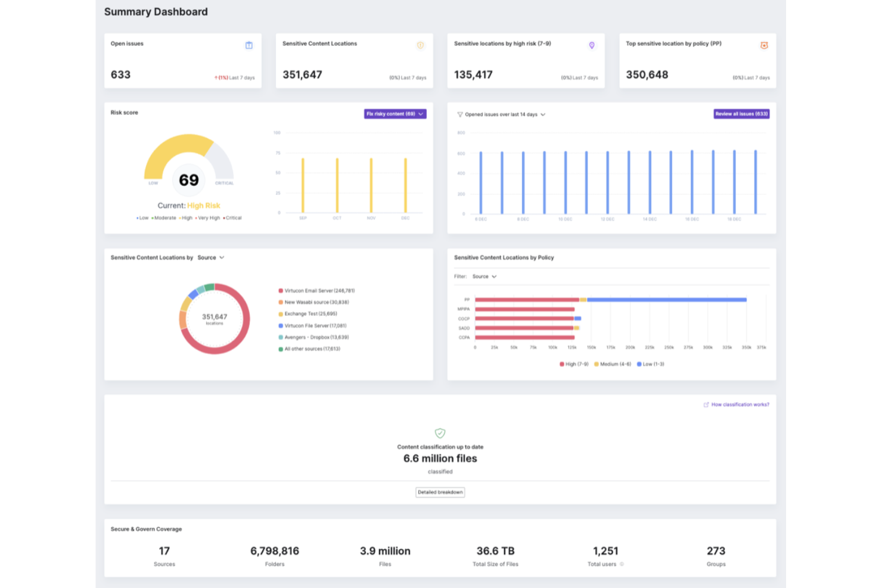
Task: Click Review all issues (633) button
Action: [x=741, y=114]
